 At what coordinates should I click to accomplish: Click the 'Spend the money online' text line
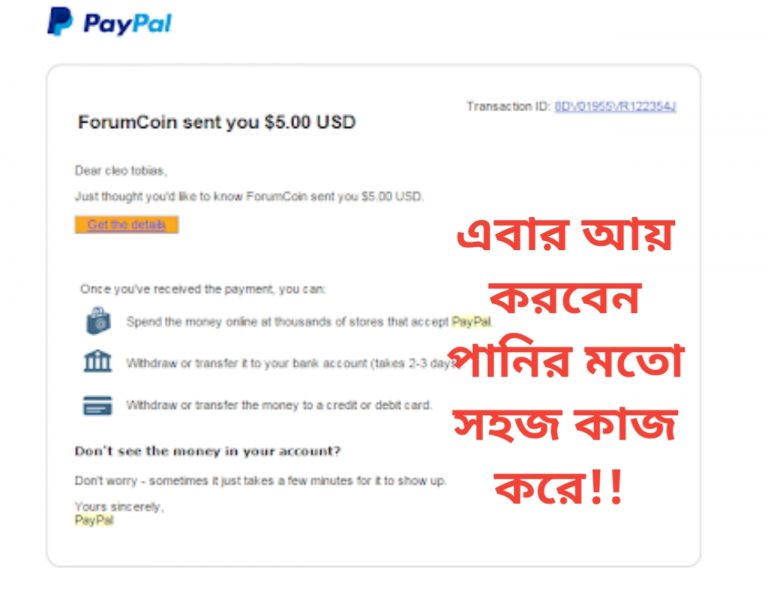[309, 322]
